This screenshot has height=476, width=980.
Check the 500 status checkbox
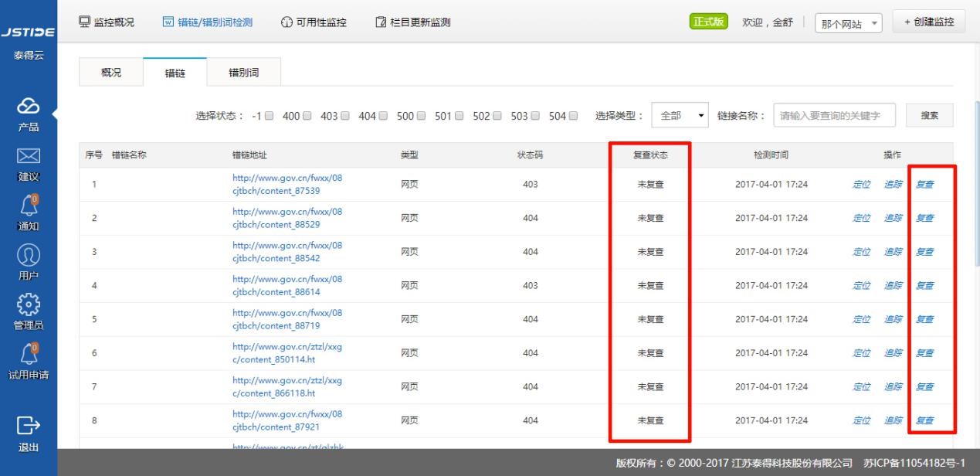click(422, 116)
